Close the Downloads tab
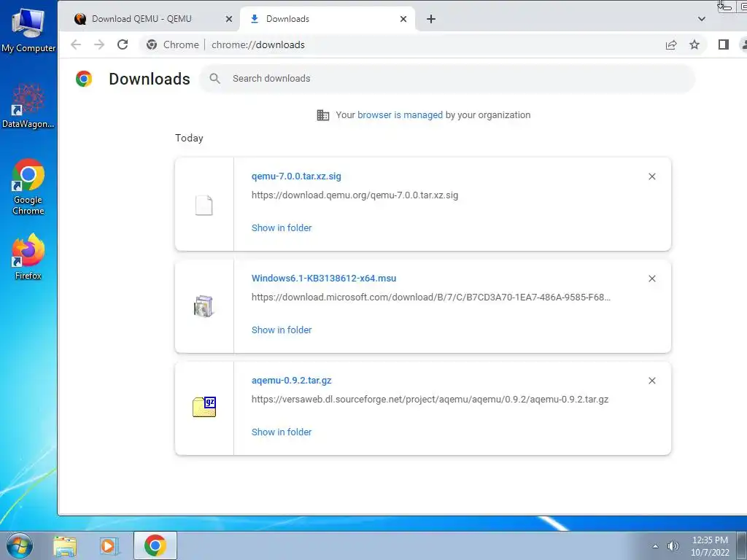 click(x=403, y=19)
